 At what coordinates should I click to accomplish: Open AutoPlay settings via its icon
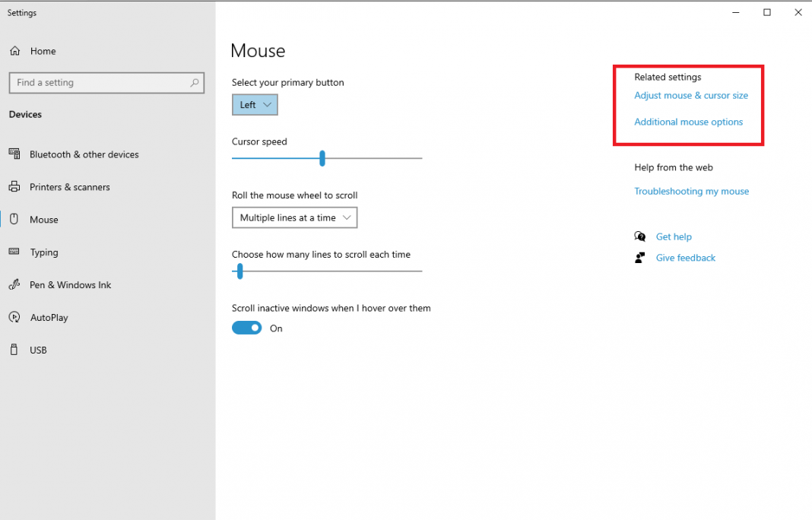click(x=14, y=317)
